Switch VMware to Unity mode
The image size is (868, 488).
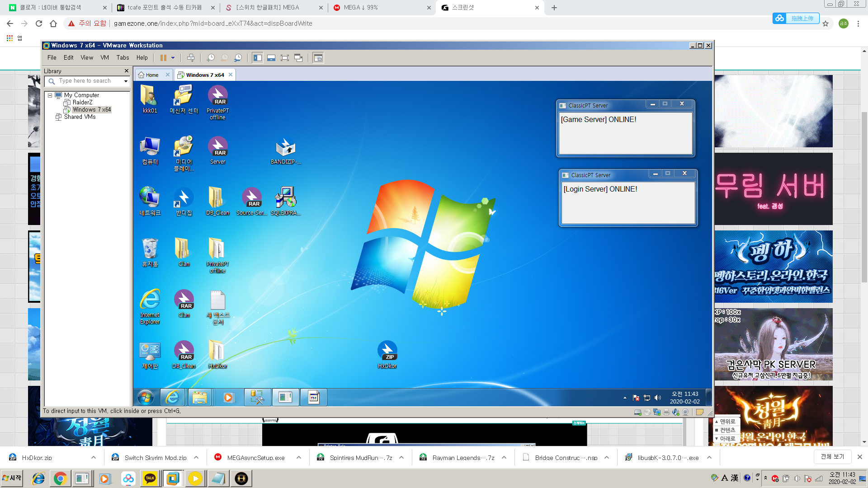(298, 58)
